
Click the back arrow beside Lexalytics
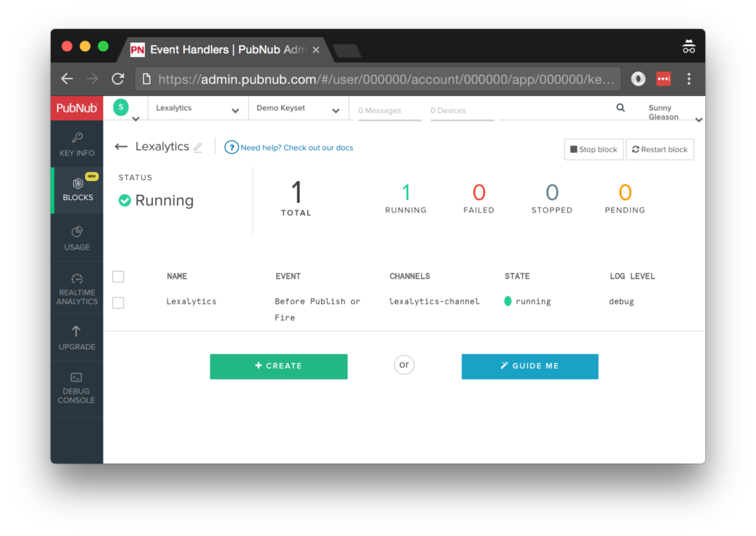121,147
